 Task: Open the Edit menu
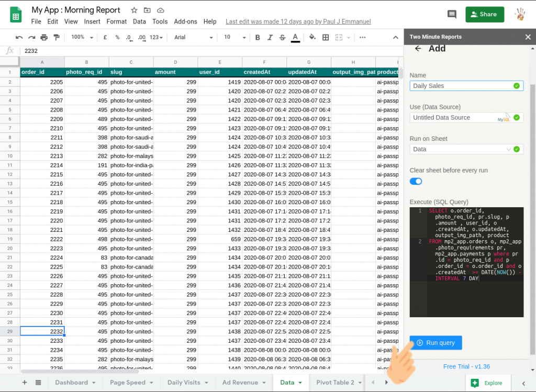point(53,21)
